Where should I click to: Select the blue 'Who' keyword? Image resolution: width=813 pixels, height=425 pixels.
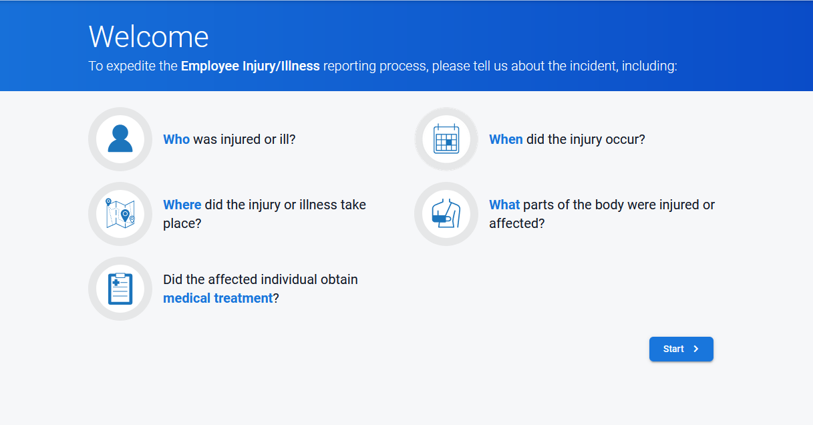[x=176, y=140]
